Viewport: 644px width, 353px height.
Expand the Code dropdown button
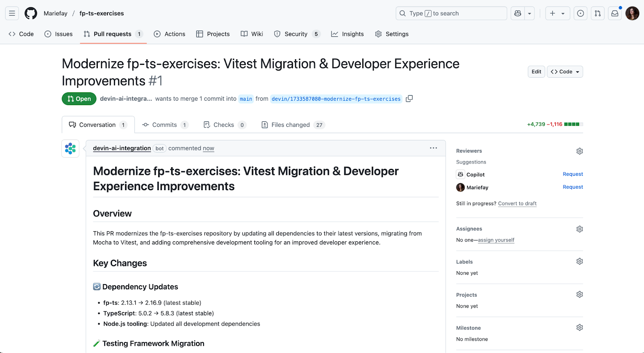[565, 72]
